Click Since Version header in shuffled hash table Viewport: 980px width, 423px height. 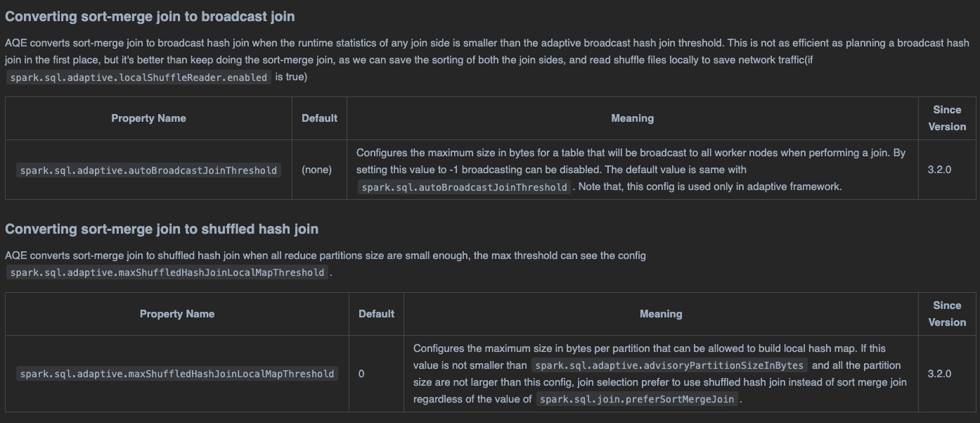pos(946,314)
